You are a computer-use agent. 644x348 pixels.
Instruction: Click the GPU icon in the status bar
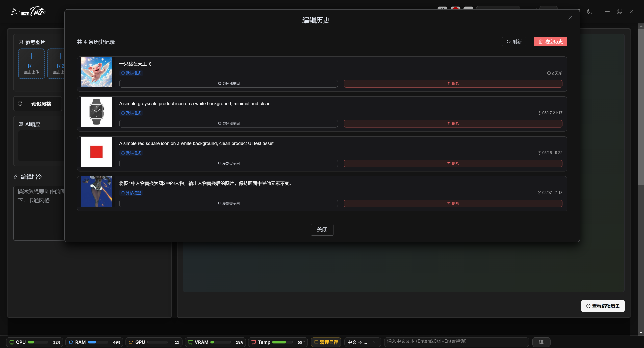coord(131,342)
